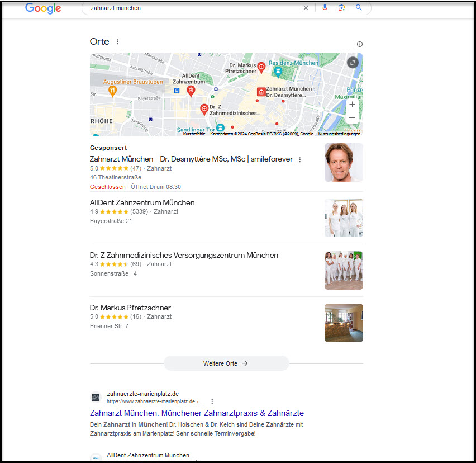Click the (69) review count for Dr. Z
476x463 pixels.
click(136, 264)
